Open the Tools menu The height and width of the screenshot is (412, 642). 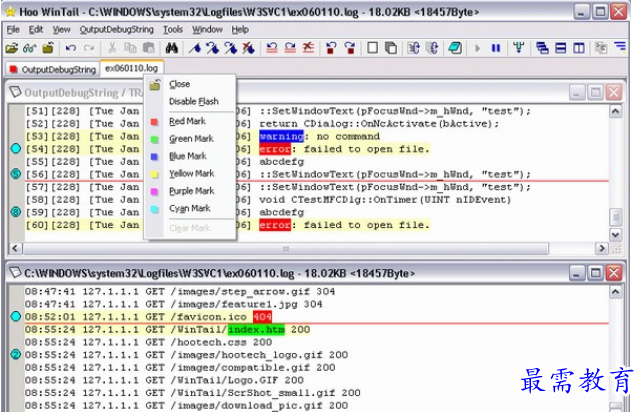(173, 29)
